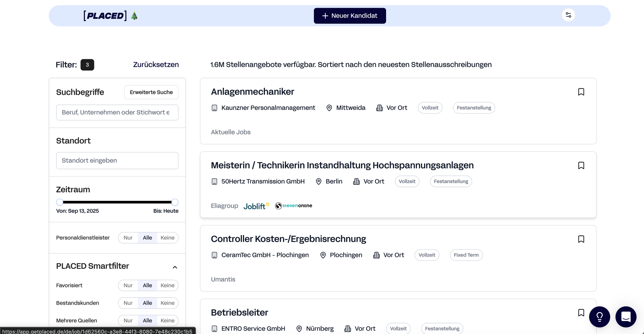
Task: Click the on-site icon in Anlagenmechaniker card
Action: (x=380, y=108)
